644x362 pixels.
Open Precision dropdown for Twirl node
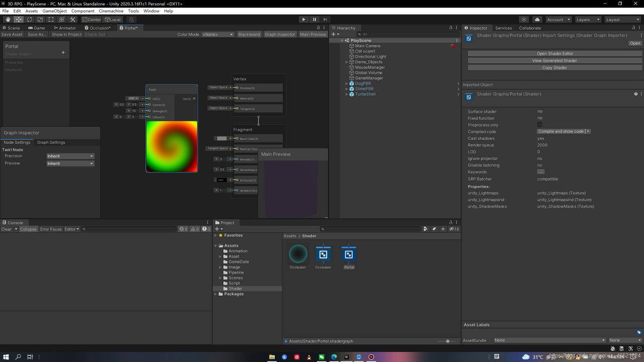[x=70, y=156]
